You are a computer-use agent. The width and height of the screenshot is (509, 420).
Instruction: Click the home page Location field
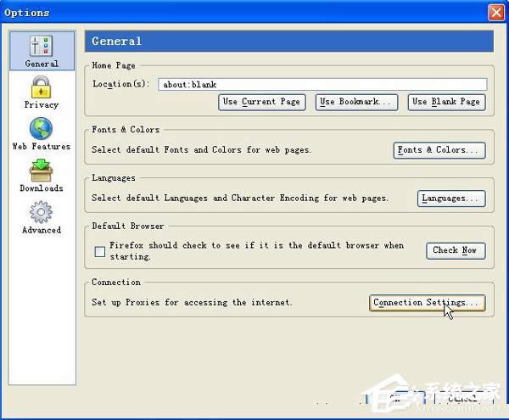click(322, 84)
